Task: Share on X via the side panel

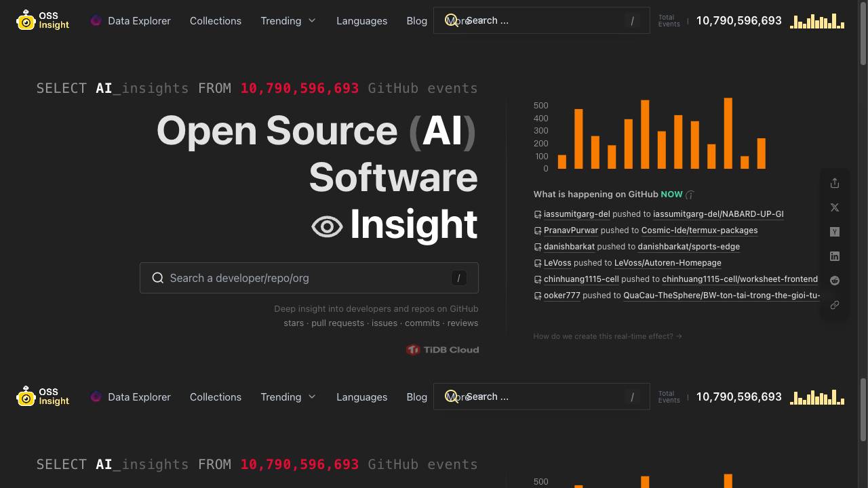Action: click(x=835, y=207)
